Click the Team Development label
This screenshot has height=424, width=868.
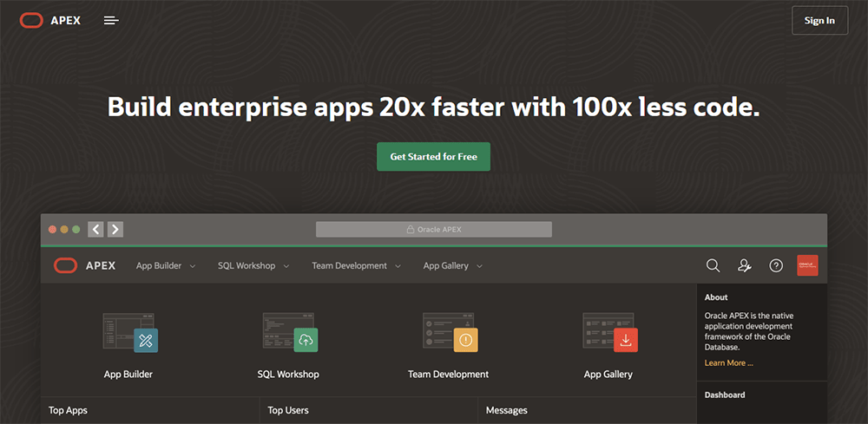coord(448,375)
